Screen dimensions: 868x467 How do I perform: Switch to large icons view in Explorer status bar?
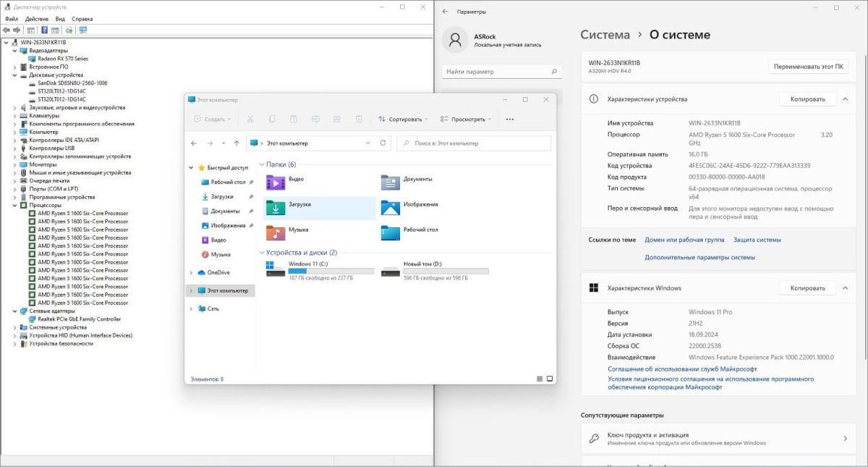[x=550, y=379]
